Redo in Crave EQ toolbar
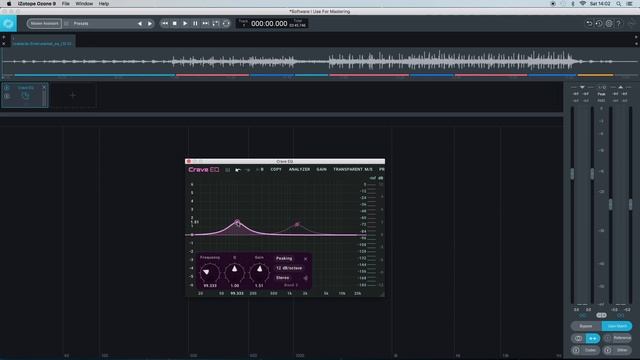Screen dimensions: 640x360 247,170
